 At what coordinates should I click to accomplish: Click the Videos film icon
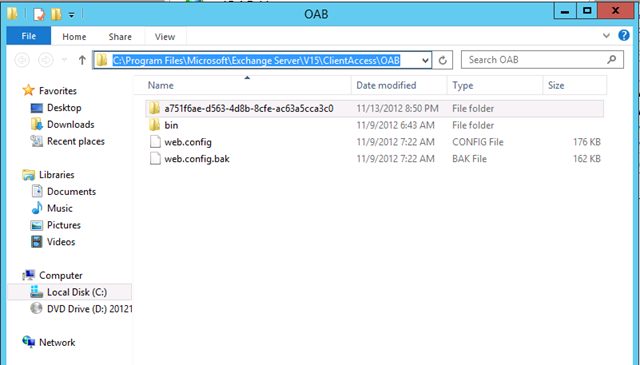[37, 242]
